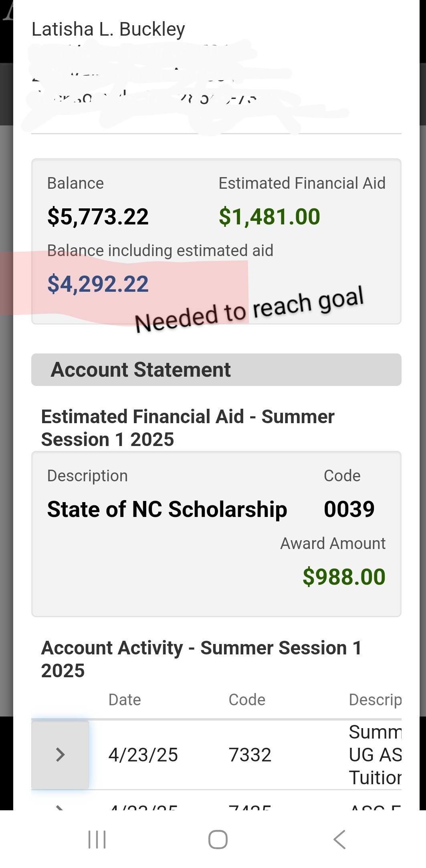Tap the $5,773.22 balance amount
Image resolution: width=426 pixels, height=868 pixels.
coord(98,217)
